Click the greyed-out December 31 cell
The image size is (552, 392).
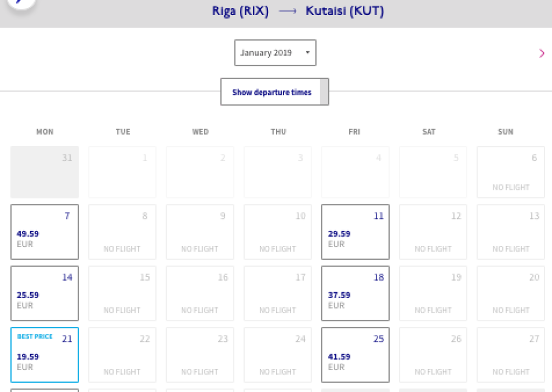point(45,172)
